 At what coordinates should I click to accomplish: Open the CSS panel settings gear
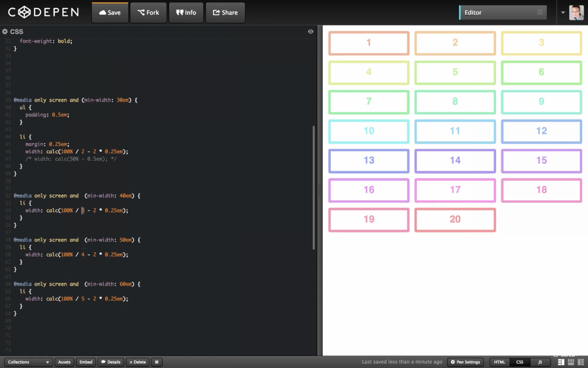coord(5,31)
